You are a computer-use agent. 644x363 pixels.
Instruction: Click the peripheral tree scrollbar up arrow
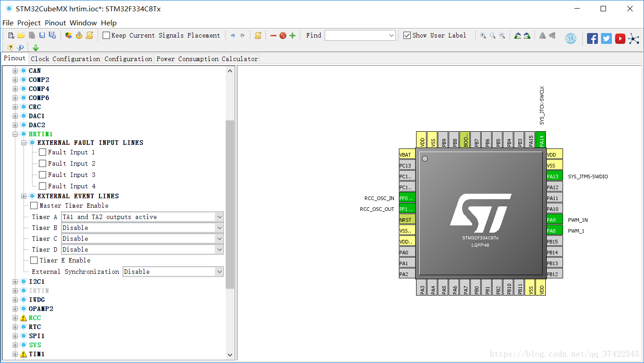(230, 71)
